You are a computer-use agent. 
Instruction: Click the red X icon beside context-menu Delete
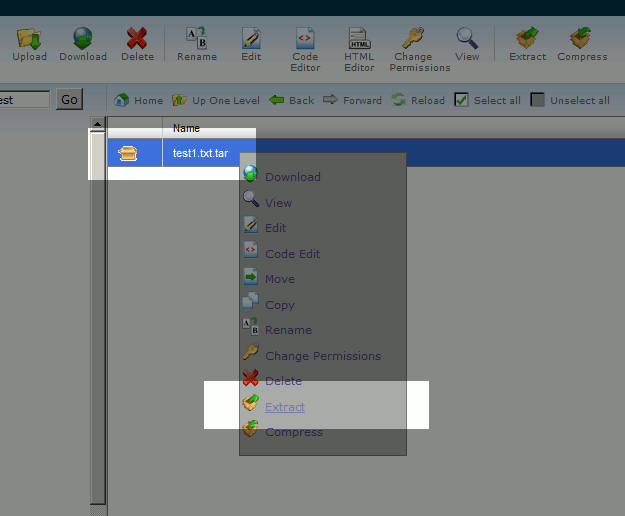tap(251, 378)
